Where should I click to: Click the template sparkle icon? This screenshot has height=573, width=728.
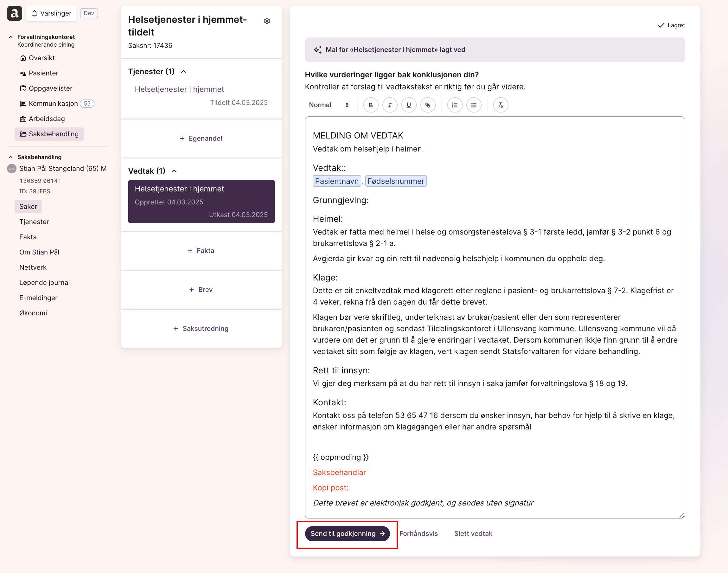(x=317, y=50)
